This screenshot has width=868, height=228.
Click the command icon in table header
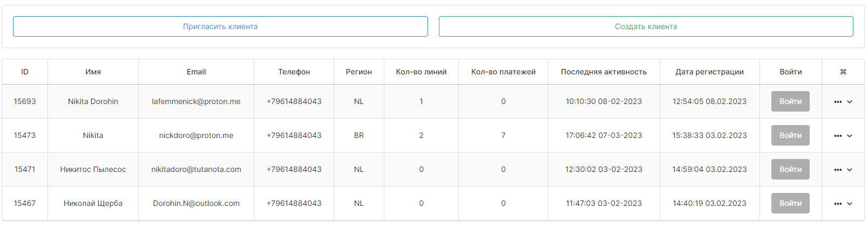coord(843,72)
